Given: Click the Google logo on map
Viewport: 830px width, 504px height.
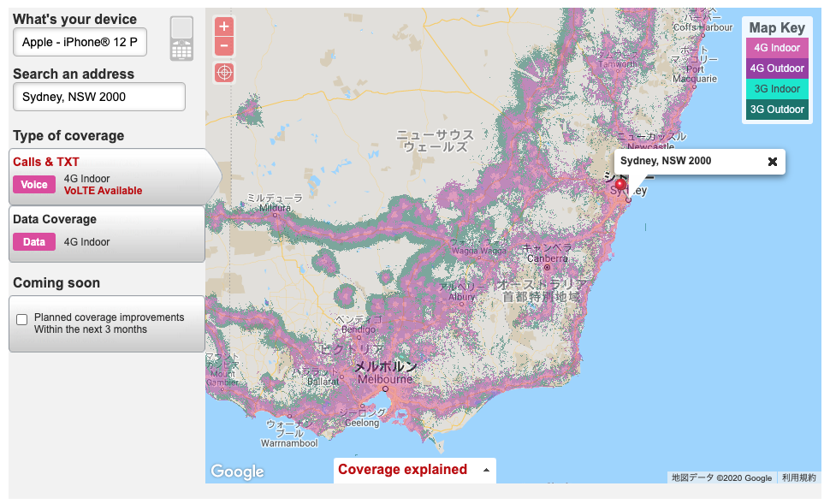Looking at the screenshot, I should tap(237, 471).
